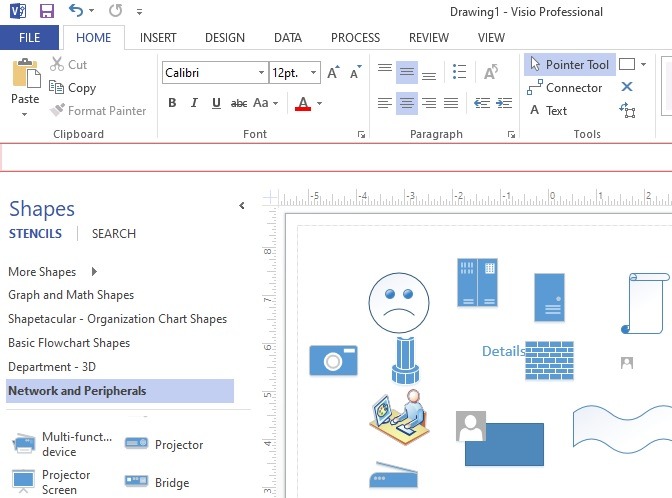The width and height of the screenshot is (672, 498).
Task: Select Align Left text icon
Action: click(x=384, y=103)
